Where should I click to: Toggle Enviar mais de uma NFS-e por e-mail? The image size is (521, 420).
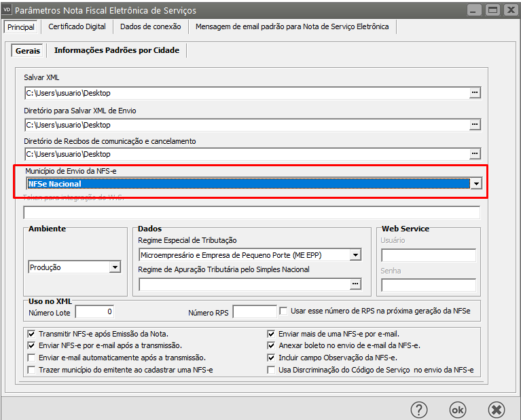271,334
